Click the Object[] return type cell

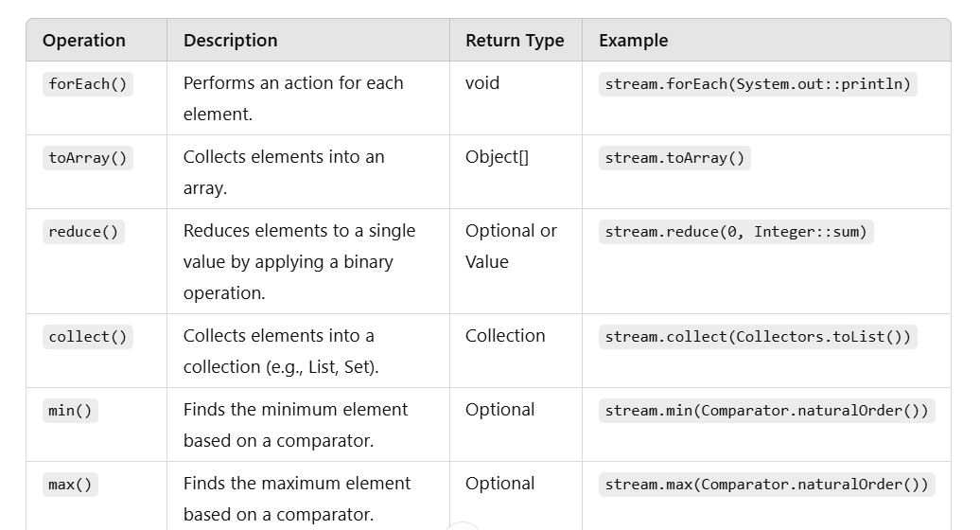(x=497, y=157)
